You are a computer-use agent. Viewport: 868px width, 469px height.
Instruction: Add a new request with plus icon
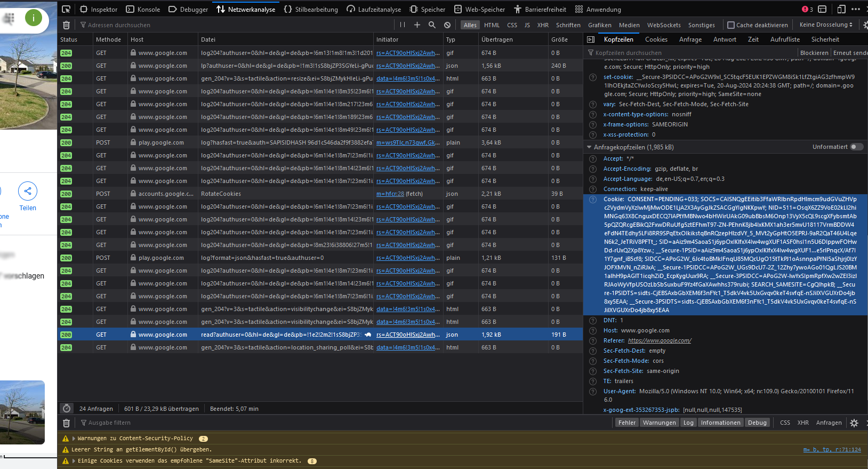(x=417, y=25)
